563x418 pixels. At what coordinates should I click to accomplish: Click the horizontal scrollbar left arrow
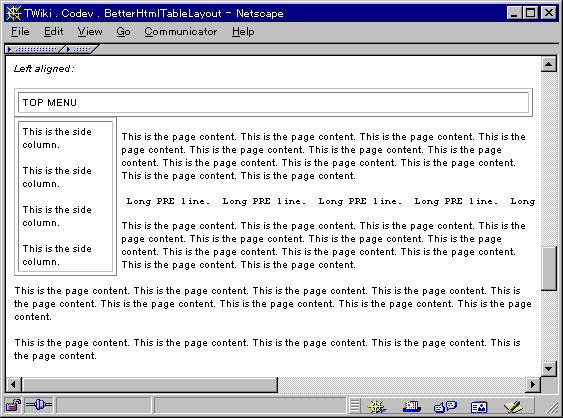tap(13, 385)
